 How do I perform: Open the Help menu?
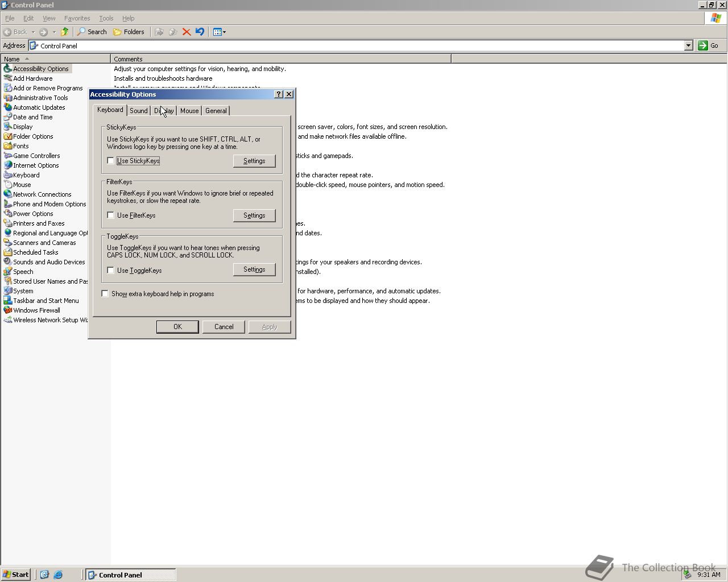[x=129, y=18]
